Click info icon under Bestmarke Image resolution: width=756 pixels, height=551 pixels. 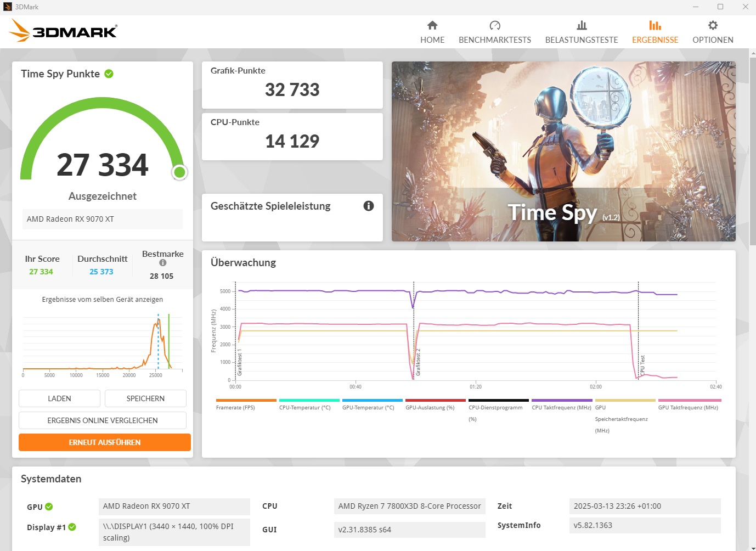[163, 263]
